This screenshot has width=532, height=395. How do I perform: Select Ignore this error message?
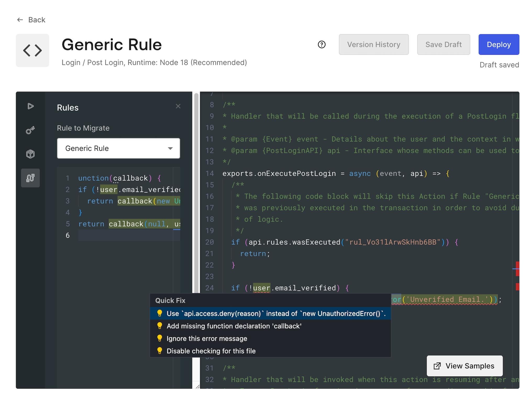(207, 339)
